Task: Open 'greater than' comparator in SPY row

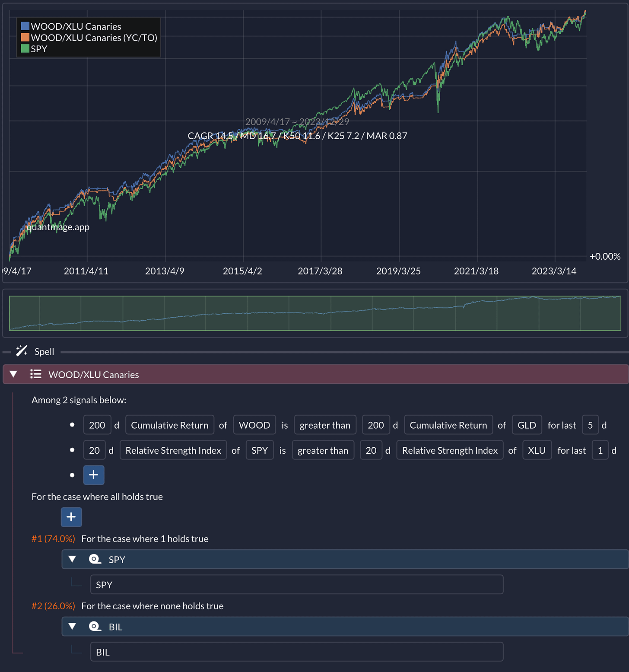Action: pyautogui.click(x=323, y=450)
